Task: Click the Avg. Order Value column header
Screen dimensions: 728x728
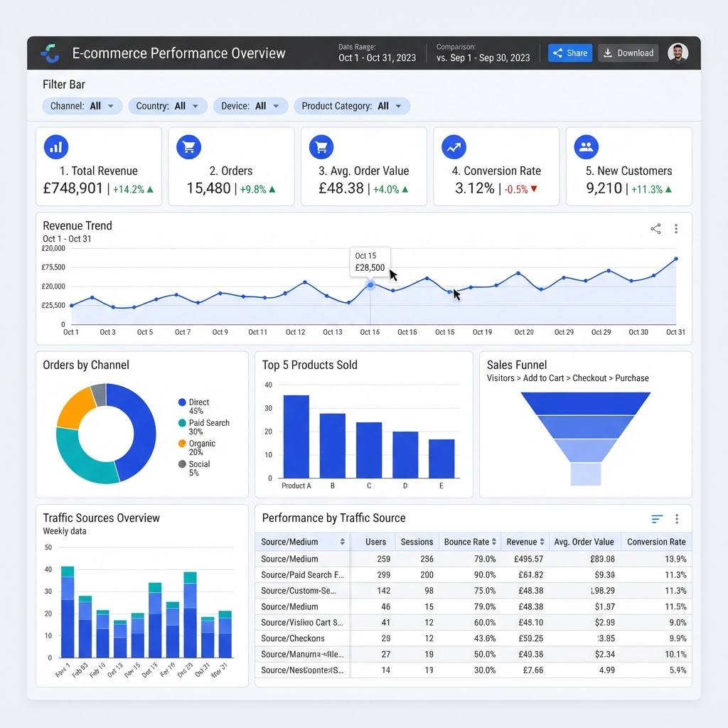Action: pyautogui.click(x=584, y=542)
